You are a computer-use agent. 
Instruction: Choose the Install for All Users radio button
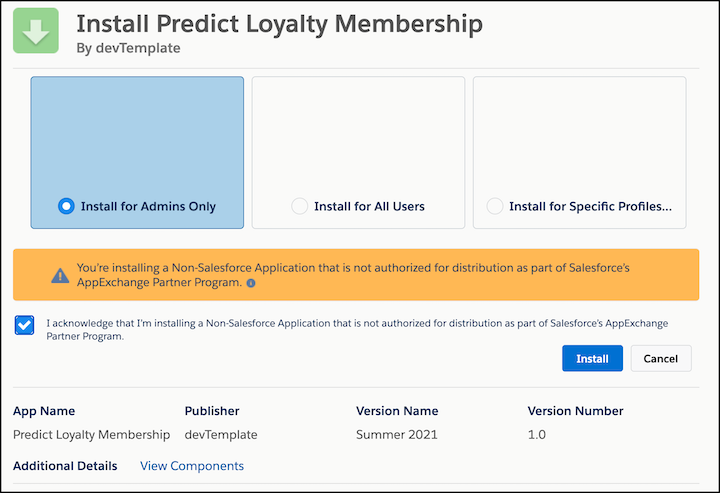pyautogui.click(x=299, y=206)
